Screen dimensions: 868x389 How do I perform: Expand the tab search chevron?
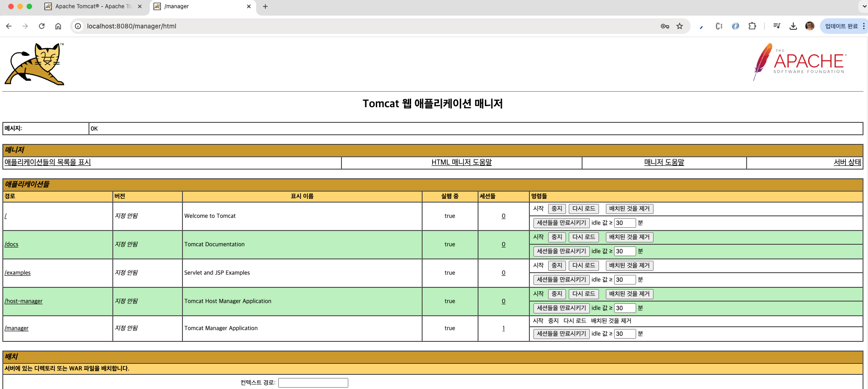(x=864, y=6)
